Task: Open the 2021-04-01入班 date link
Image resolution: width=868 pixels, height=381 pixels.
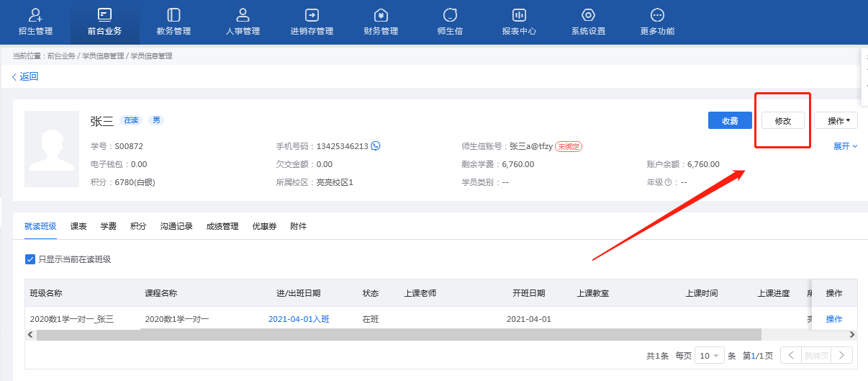Action: 299,319
